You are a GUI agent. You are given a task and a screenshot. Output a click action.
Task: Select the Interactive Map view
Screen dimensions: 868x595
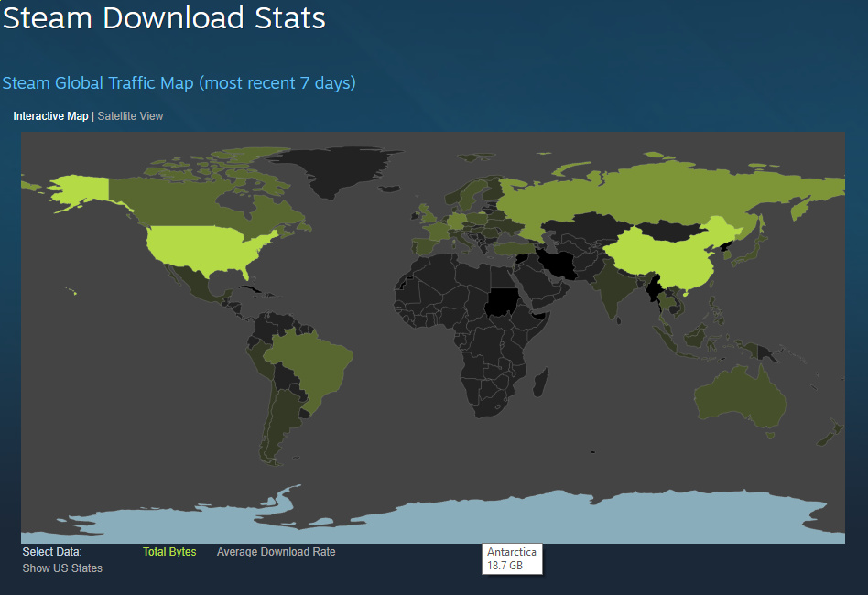[50, 116]
